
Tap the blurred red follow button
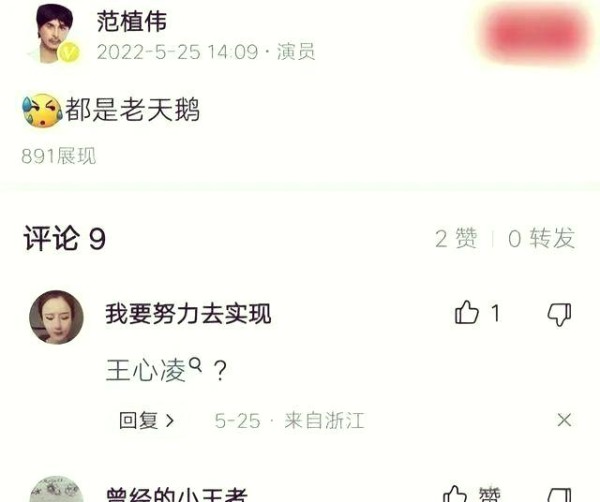(536, 32)
